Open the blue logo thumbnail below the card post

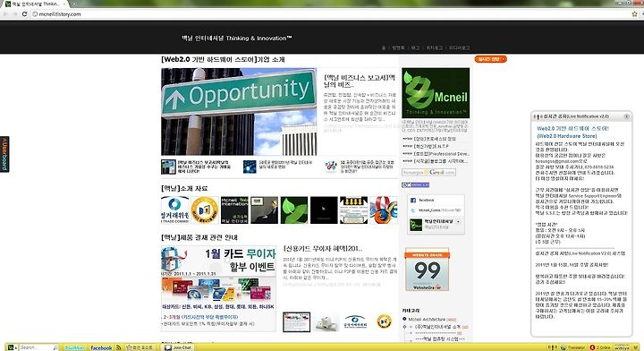[355, 321]
